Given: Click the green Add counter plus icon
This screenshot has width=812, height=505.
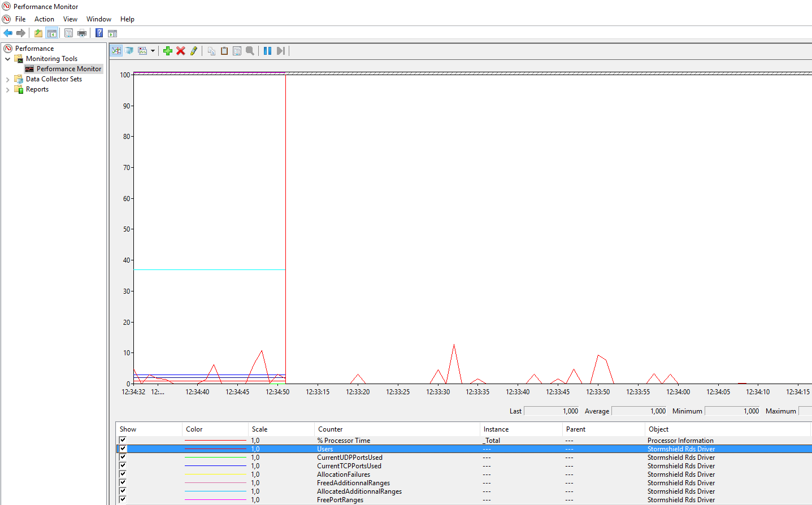Looking at the screenshot, I should pos(168,51).
